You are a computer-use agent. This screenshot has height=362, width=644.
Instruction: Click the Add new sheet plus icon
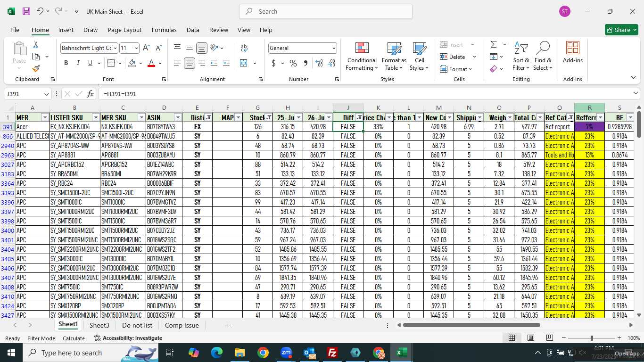[x=228, y=325]
